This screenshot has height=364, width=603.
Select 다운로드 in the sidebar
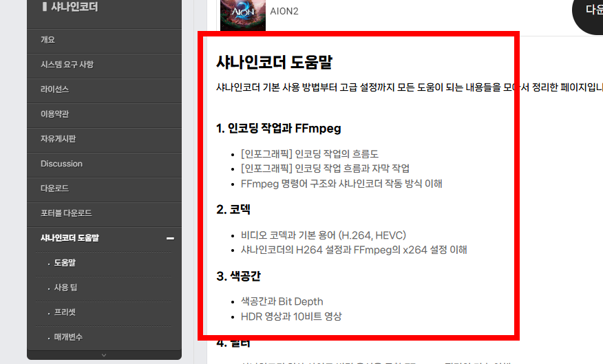[x=104, y=189]
